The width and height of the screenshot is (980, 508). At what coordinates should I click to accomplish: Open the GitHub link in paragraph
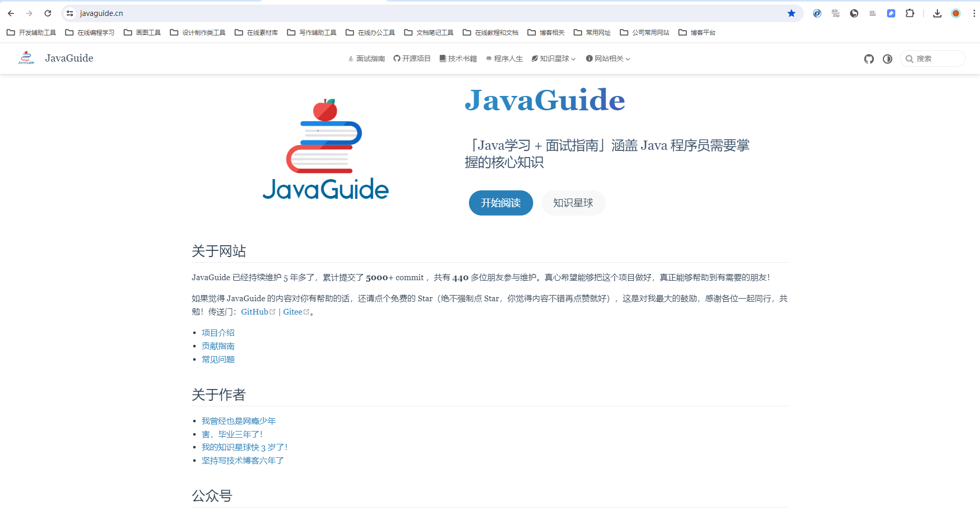258,311
